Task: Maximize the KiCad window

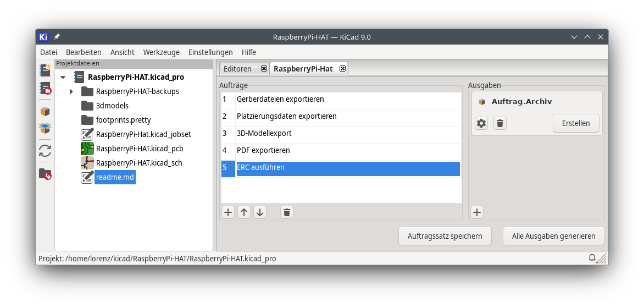Action: (x=587, y=37)
